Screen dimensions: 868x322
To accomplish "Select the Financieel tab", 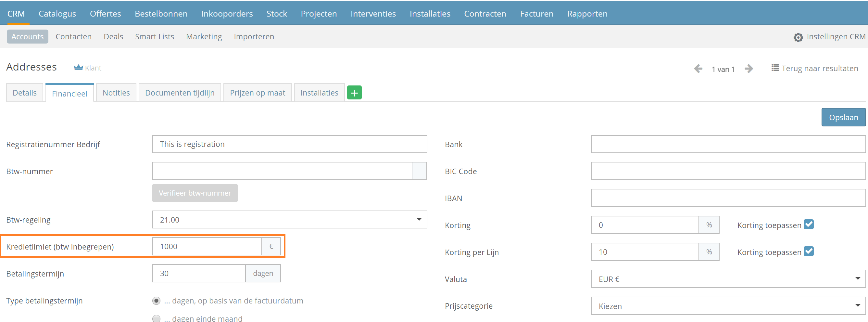I will (69, 93).
